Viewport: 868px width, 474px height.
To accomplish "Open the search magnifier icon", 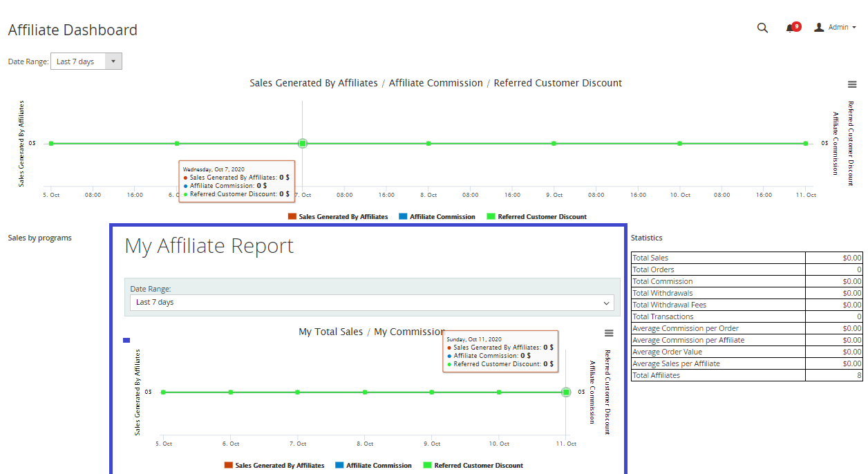I will [x=762, y=28].
